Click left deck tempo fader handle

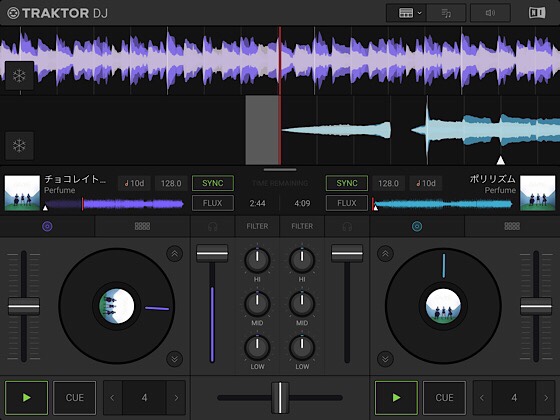(24, 306)
